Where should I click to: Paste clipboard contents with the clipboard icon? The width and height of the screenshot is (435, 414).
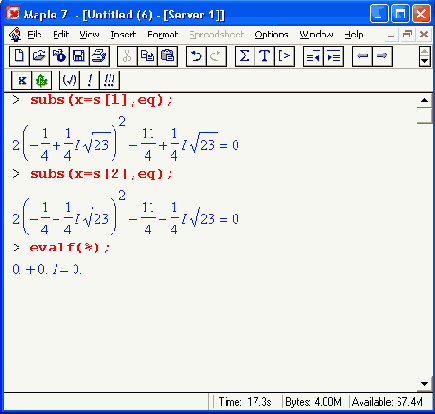(x=167, y=56)
